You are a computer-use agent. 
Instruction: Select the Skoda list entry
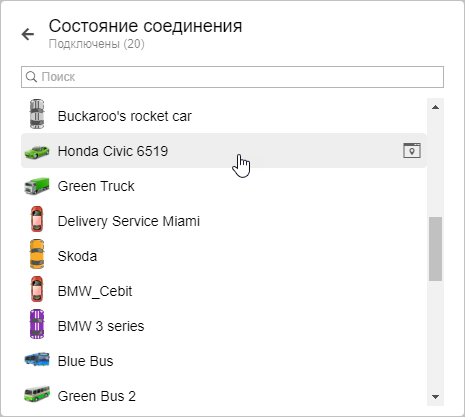tap(224, 256)
